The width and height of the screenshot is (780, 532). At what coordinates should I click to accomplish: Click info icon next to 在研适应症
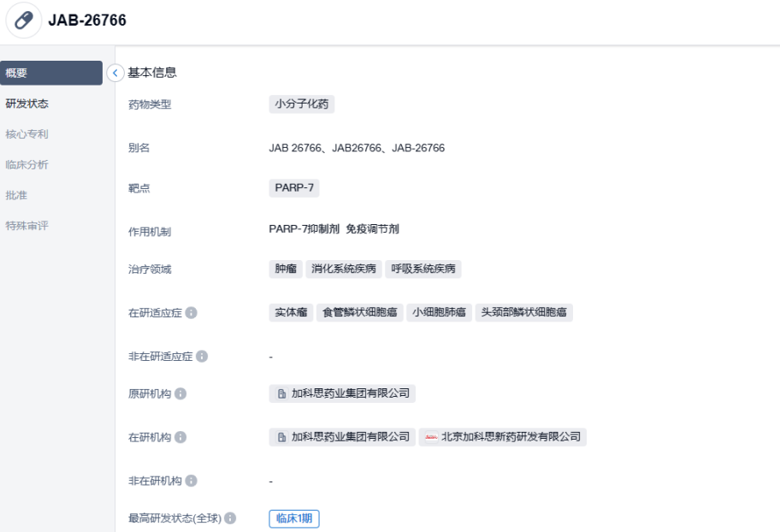[191, 313]
